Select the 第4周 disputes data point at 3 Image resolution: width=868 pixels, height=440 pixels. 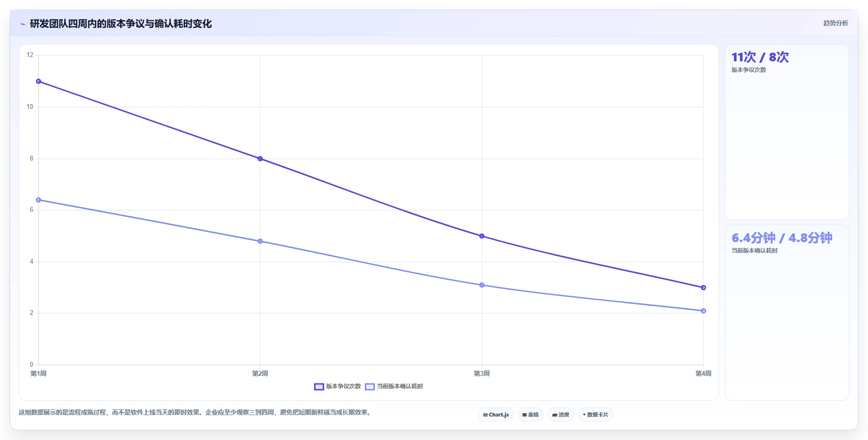click(703, 288)
